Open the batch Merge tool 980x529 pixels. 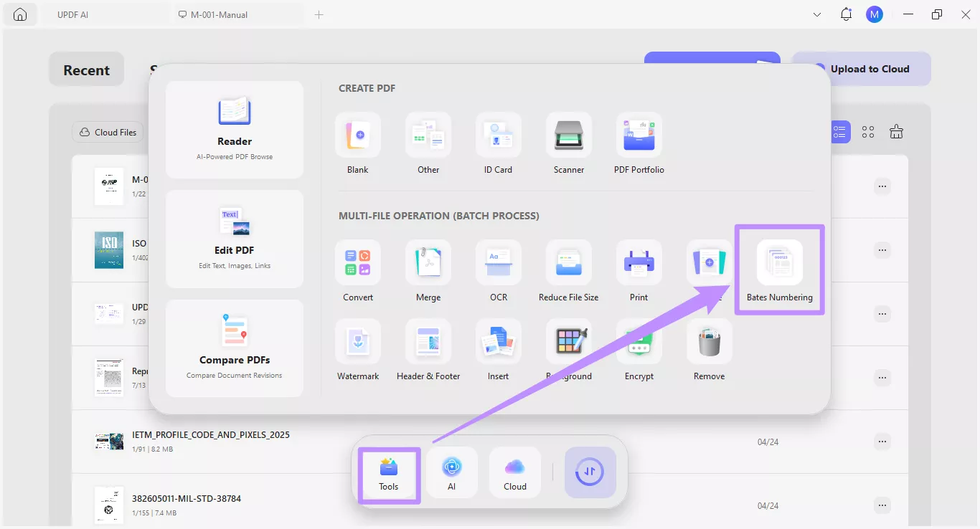pos(428,271)
